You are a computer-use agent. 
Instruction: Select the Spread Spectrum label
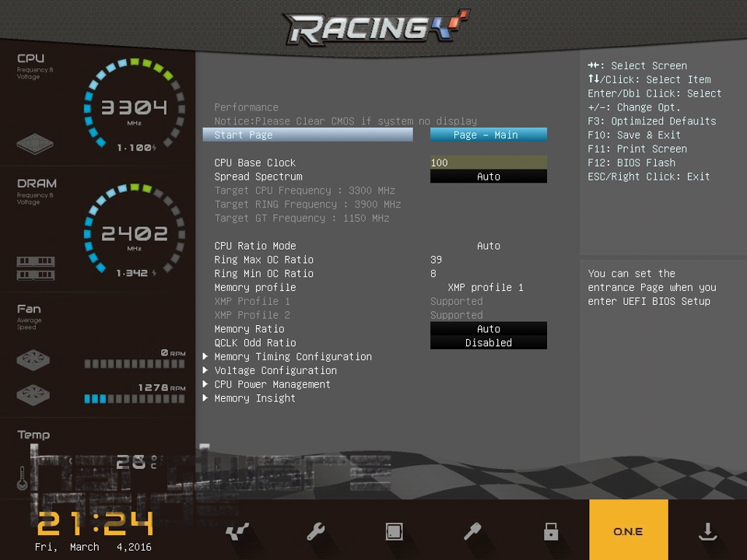coord(258,177)
